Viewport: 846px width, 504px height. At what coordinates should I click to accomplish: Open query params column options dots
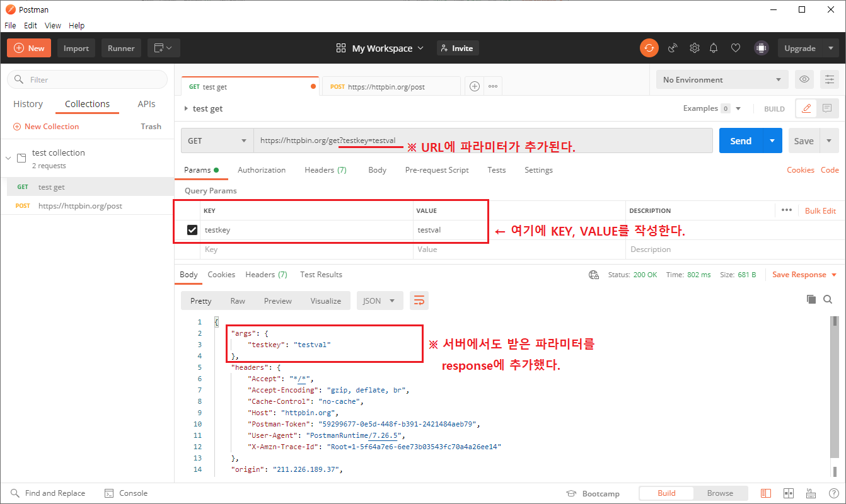[x=786, y=210]
